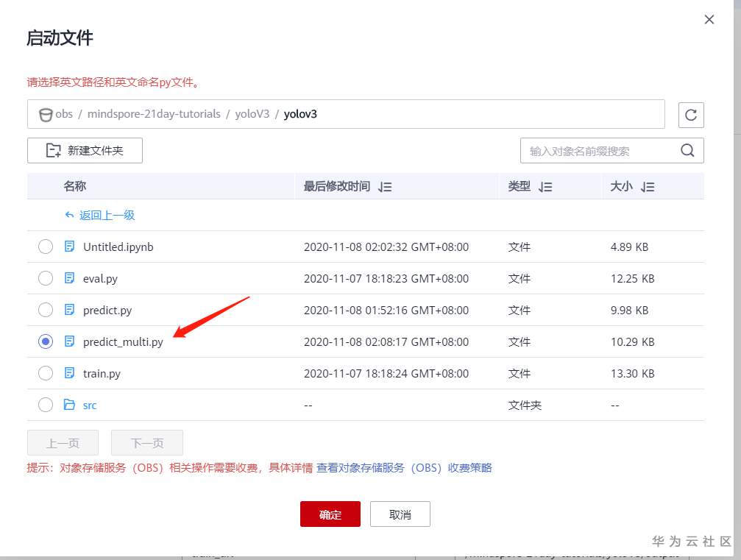Click the 13.30 KB size cell
This screenshot has height=560, width=741.
[x=632, y=373]
